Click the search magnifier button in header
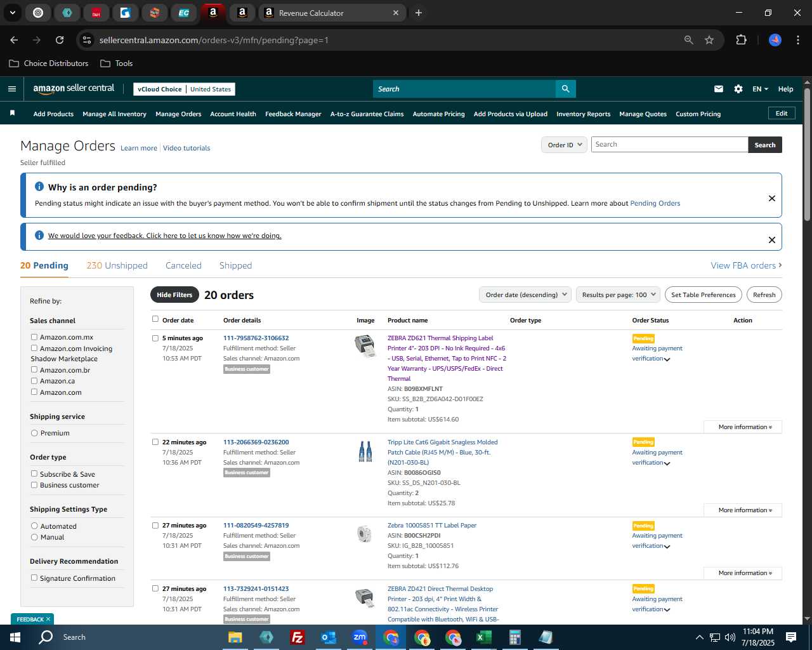 click(x=565, y=89)
